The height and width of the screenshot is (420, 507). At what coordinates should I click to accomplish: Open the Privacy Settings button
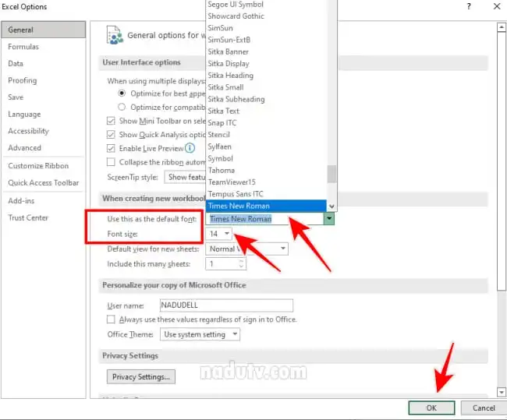click(141, 376)
